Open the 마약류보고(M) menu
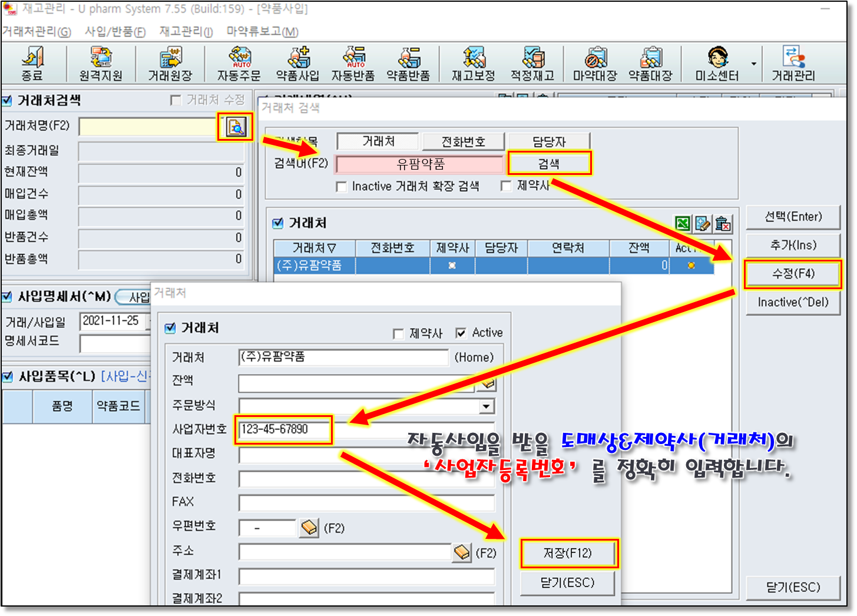This screenshot has width=857, height=616. 262,32
